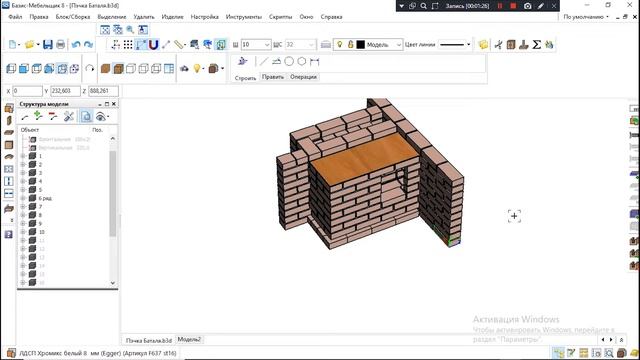The width and height of the screenshot is (640, 360).
Task: Switch to the Модель2 document tab
Action: tap(189, 340)
